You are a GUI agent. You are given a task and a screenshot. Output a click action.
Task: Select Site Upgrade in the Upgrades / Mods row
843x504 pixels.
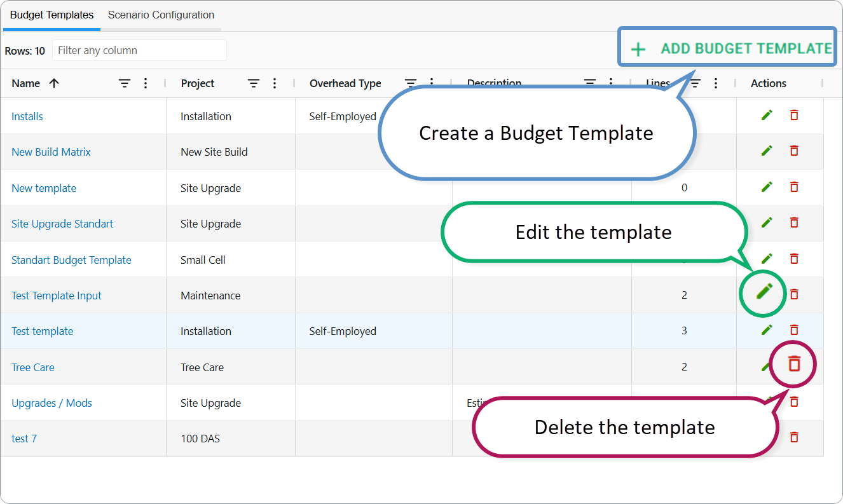210,403
